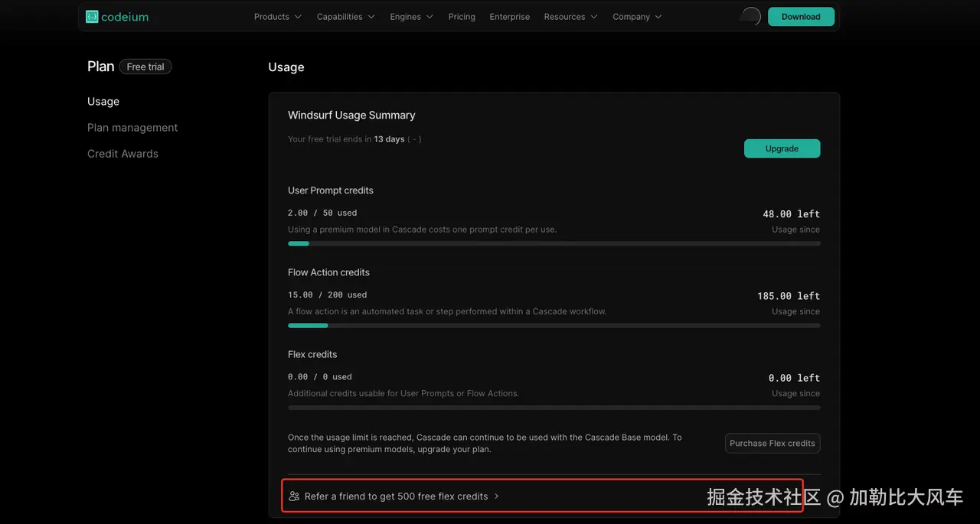Click the Usage page title

click(286, 67)
